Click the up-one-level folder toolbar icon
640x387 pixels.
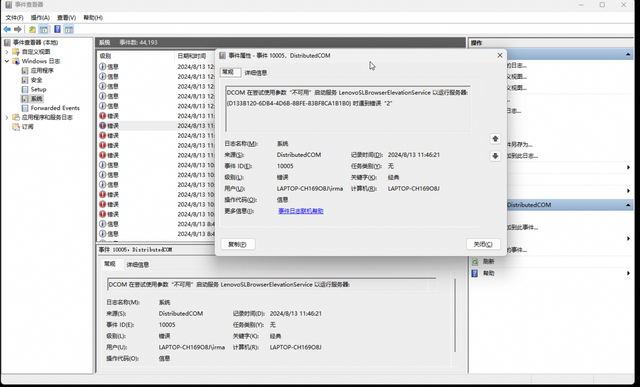pyautogui.click(x=32, y=29)
